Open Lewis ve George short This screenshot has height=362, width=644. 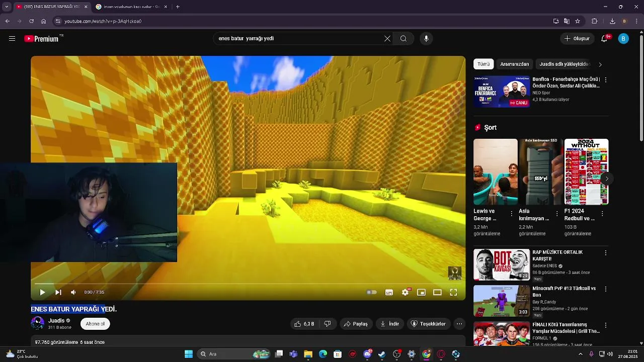tap(496, 172)
